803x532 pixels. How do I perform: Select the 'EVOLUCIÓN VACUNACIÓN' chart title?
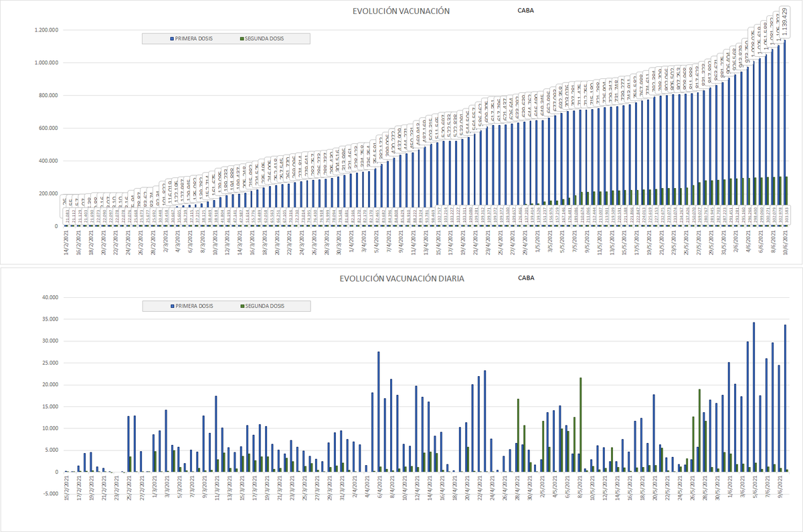pos(401,11)
